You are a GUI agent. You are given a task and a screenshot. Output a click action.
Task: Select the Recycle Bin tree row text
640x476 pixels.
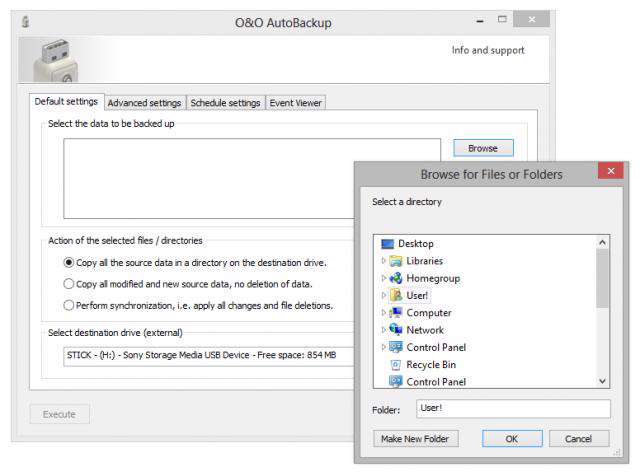[x=431, y=365]
